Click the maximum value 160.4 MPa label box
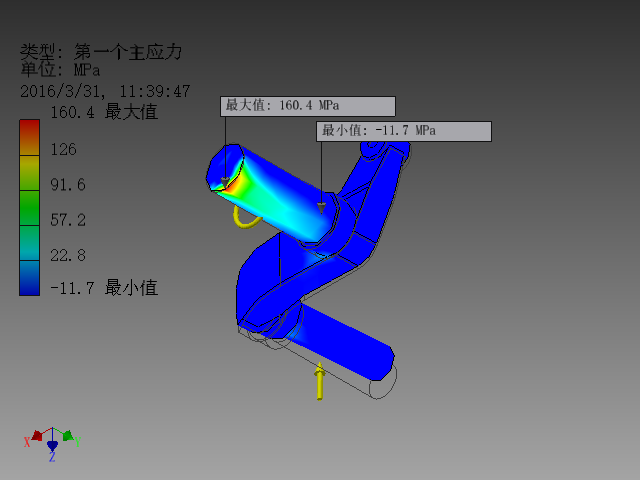640x480 pixels. pos(308,106)
